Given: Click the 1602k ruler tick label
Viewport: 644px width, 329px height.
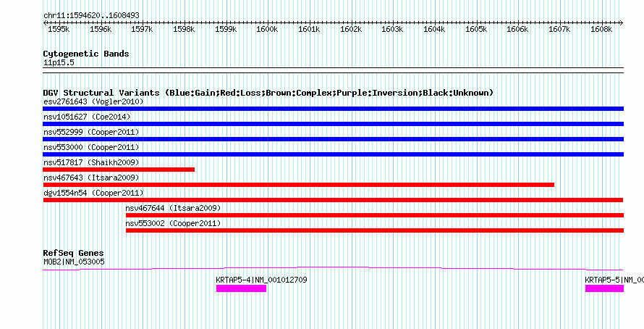Looking at the screenshot, I should point(351,30).
